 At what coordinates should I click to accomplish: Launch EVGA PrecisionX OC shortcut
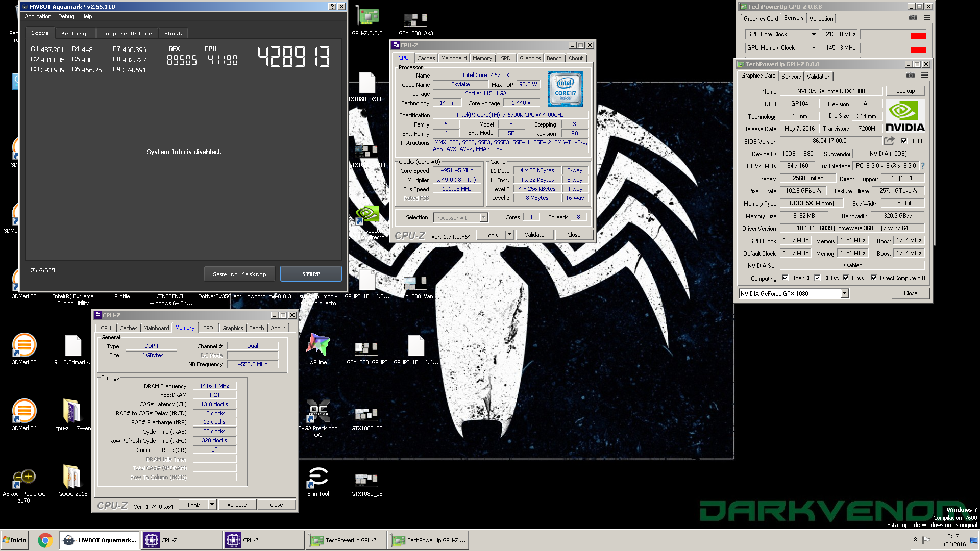click(x=318, y=418)
